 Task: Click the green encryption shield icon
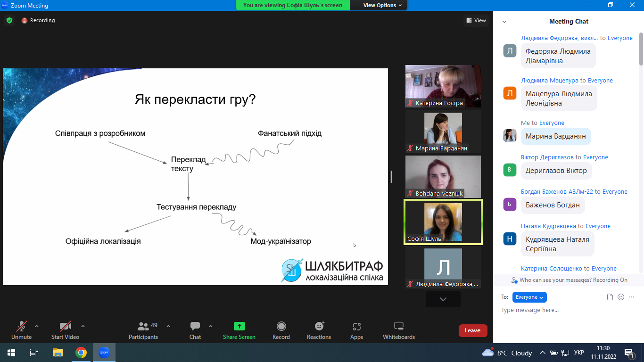[9, 20]
